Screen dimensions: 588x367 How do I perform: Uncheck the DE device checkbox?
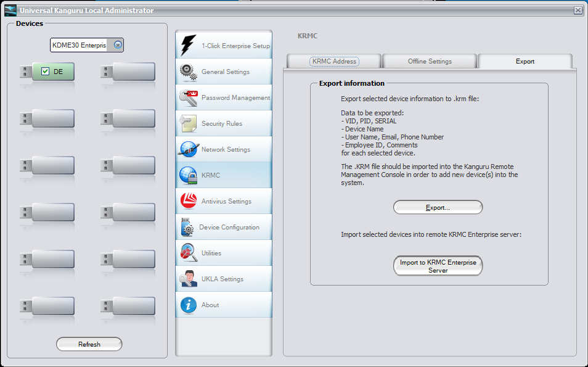[x=45, y=72]
